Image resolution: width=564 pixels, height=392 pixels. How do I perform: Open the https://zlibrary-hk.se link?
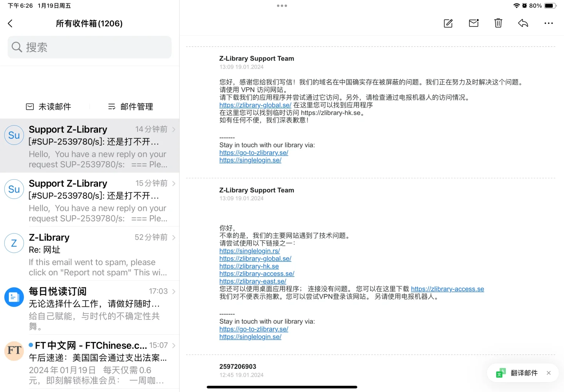tap(249, 266)
